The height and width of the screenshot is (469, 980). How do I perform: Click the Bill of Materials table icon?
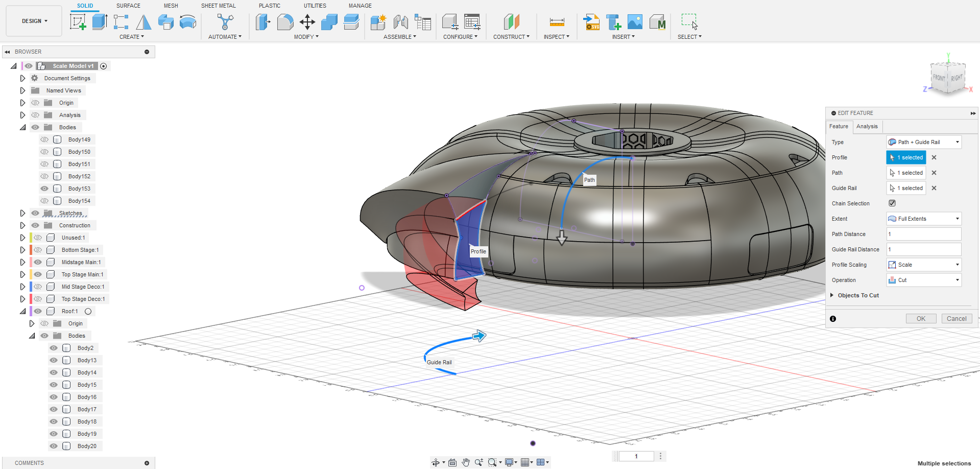(423, 22)
